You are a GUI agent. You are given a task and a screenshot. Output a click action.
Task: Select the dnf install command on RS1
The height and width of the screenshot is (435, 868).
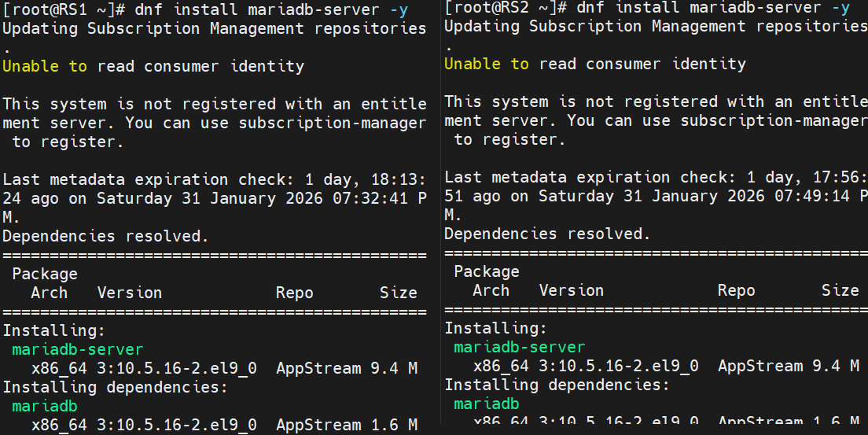pyautogui.click(x=271, y=9)
